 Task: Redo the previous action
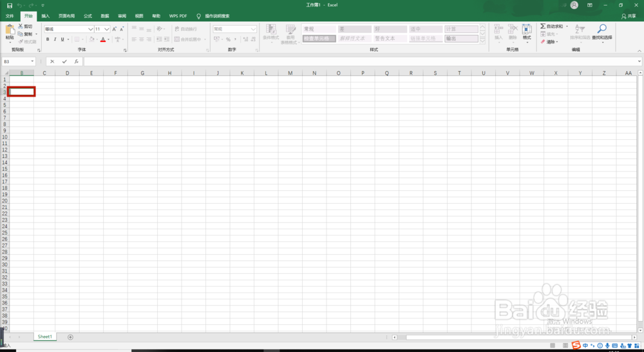(31, 5)
